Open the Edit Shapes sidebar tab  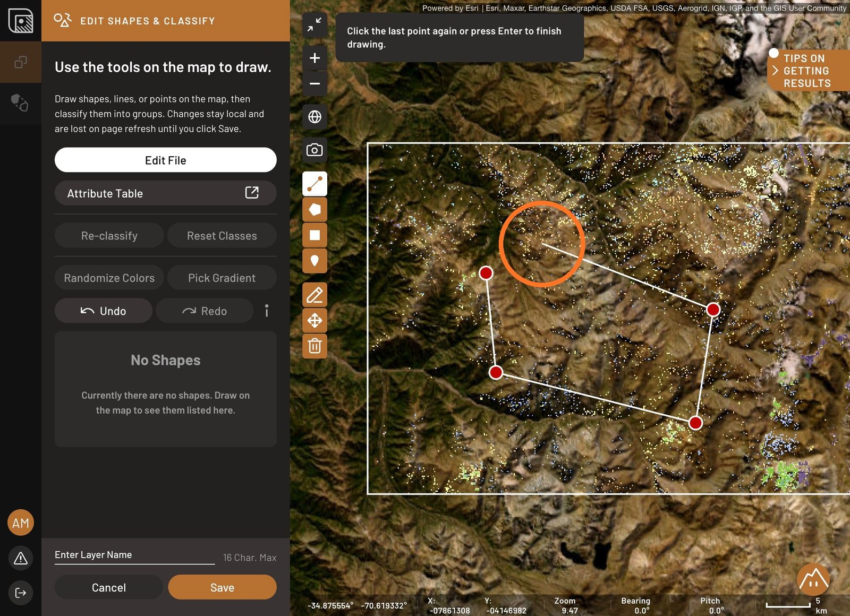coord(20,62)
